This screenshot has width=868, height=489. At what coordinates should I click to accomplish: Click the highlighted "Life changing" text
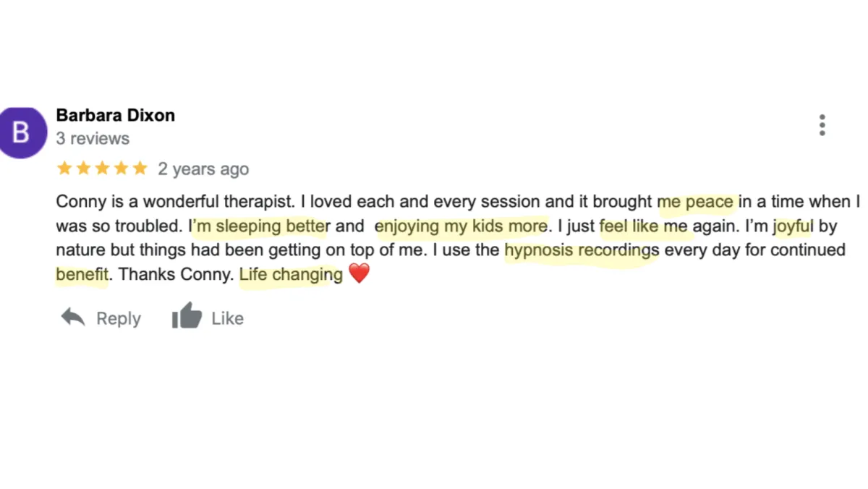tap(291, 275)
